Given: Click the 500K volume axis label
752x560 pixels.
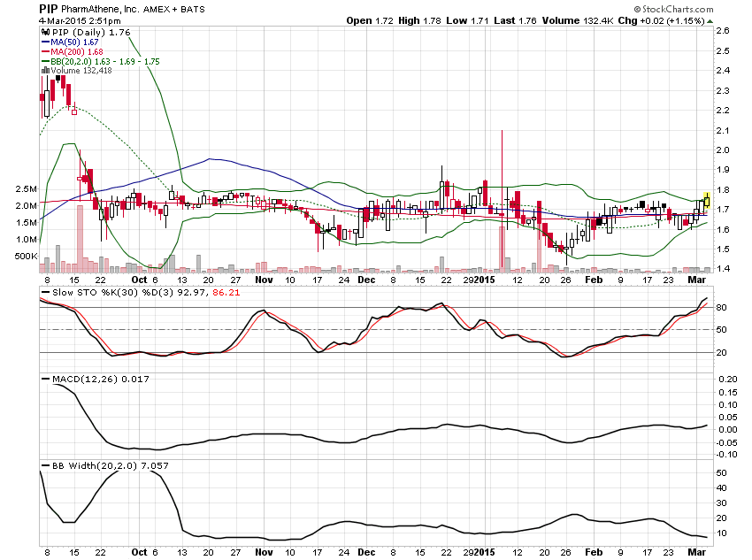Looking at the screenshot, I should pyautogui.click(x=26, y=256).
